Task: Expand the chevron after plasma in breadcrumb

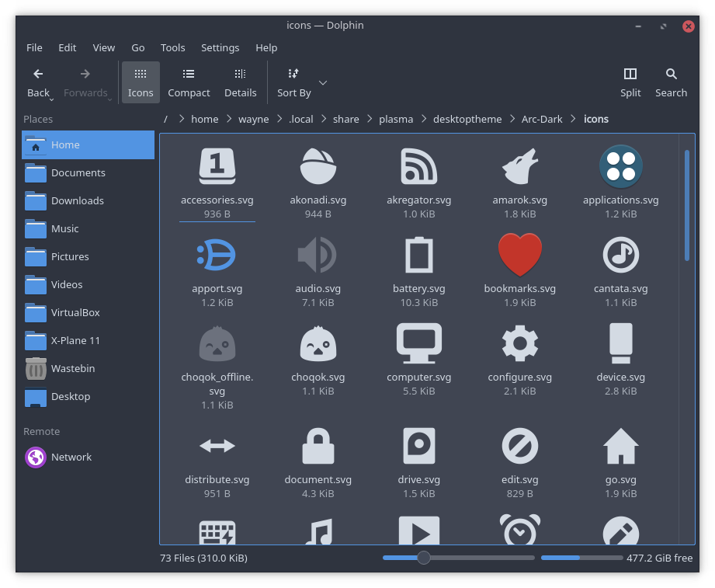Action: click(424, 119)
